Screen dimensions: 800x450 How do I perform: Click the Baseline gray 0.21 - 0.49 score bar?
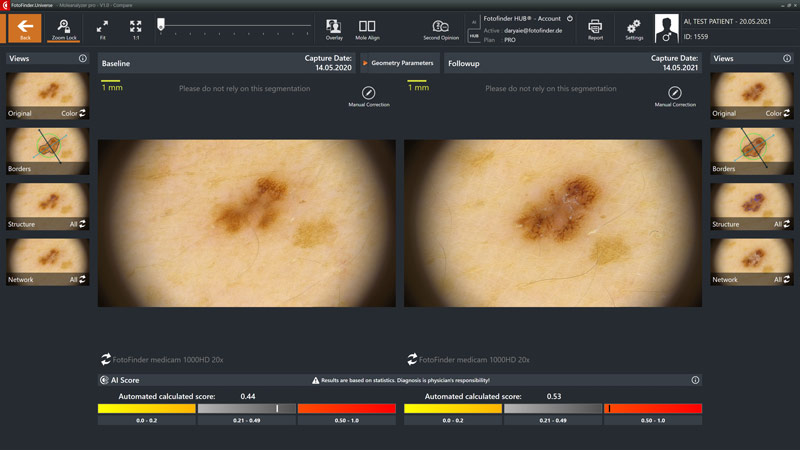246,409
